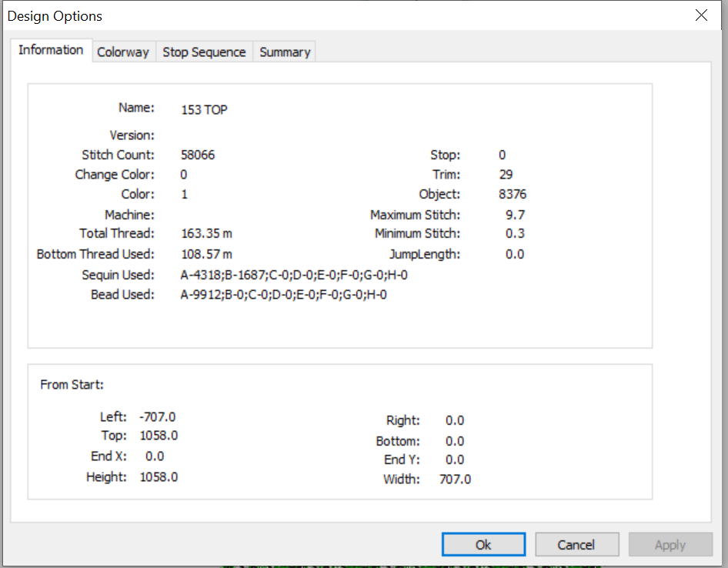728x568 pixels.
Task: Click the Stitch Count label
Action: pos(118,155)
